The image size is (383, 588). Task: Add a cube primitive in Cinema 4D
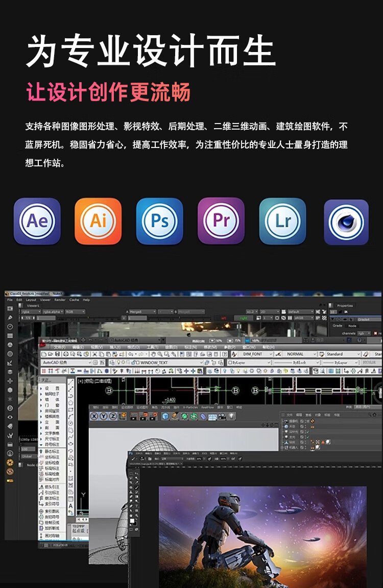pyautogui.click(x=165, y=416)
